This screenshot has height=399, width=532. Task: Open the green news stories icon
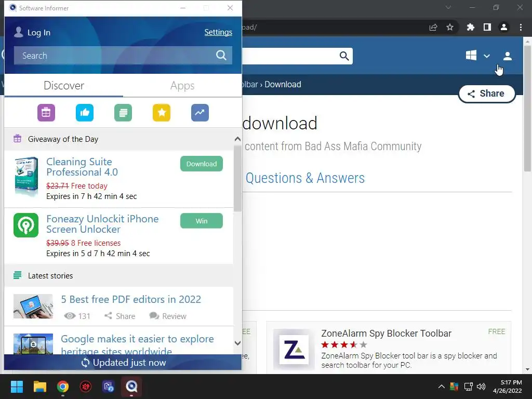point(123,113)
